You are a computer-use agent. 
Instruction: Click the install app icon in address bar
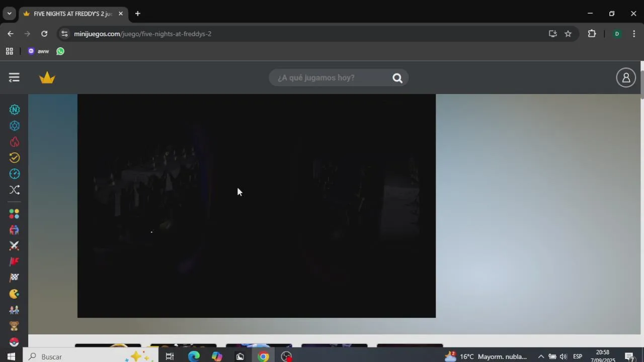(553, 34)
